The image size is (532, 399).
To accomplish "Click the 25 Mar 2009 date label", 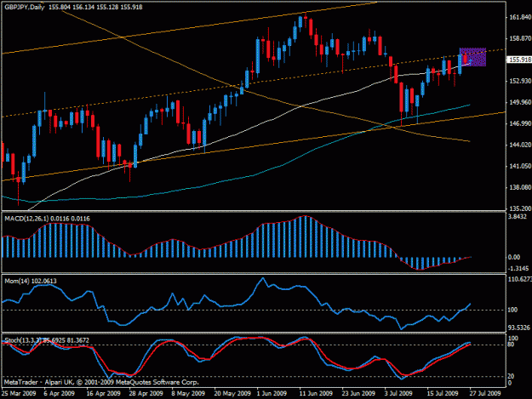I will 19,394.
